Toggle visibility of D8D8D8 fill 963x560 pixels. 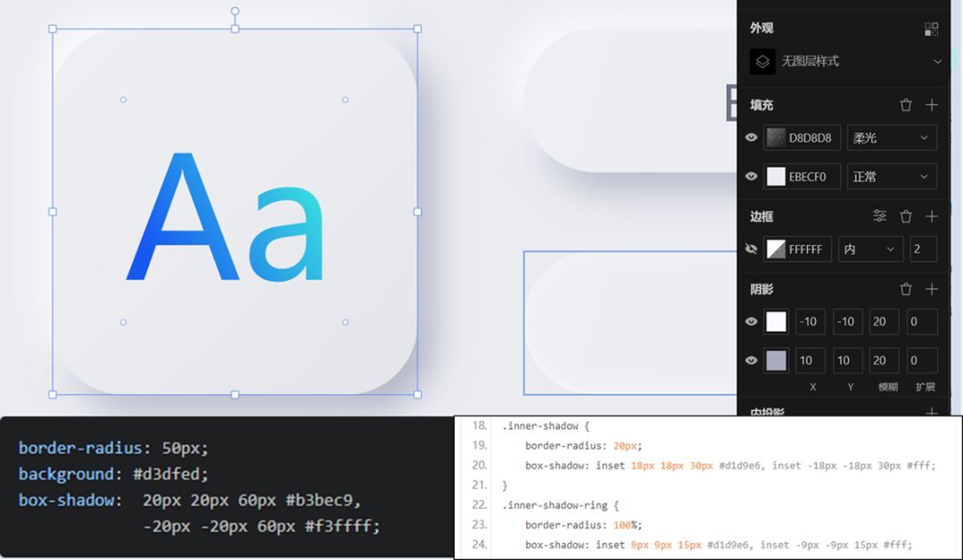[x=751, y=137]
